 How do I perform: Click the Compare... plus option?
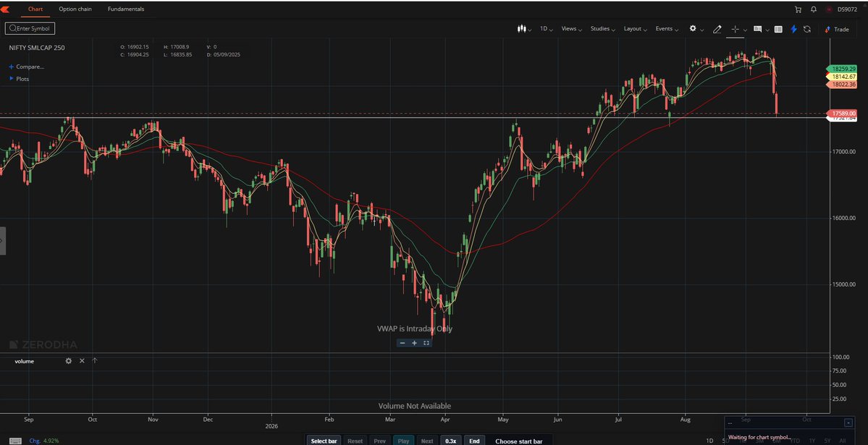(x=26, y=67)
